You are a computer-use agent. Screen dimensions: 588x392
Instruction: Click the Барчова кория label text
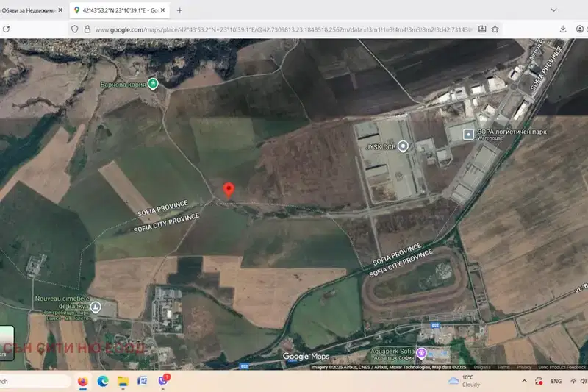click(x=123, y=85)
